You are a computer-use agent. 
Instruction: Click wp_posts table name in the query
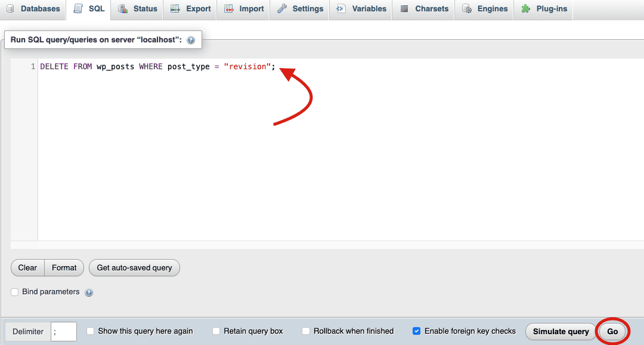(x=116, y=67)
